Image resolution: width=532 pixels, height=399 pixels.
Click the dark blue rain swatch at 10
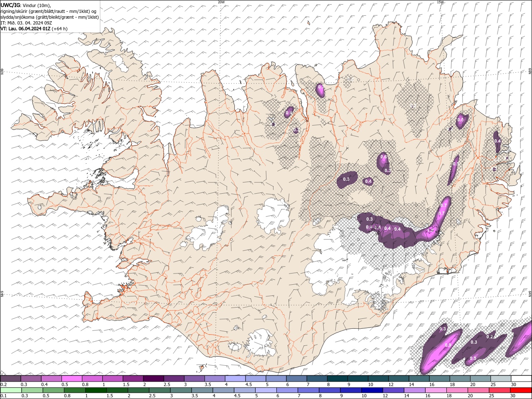[x=372, y=390]
